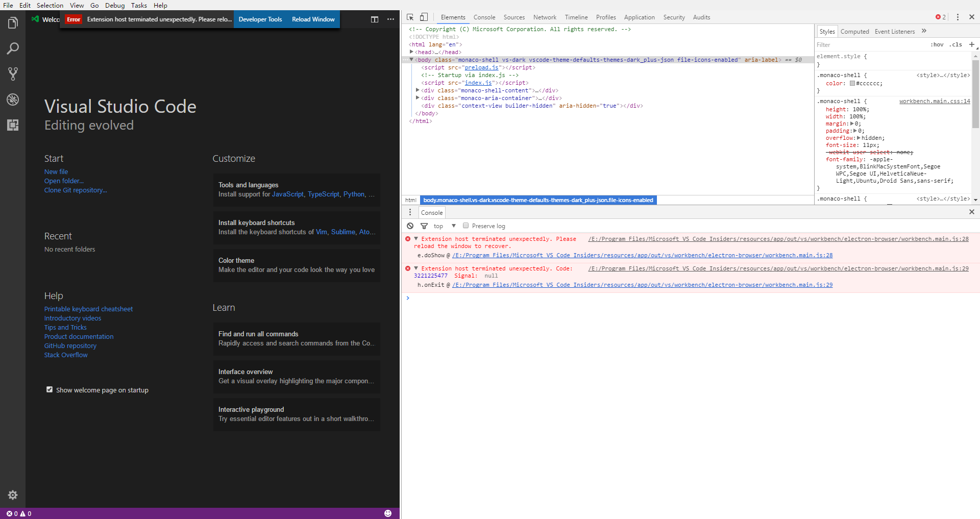
Task: Open the Source Control view
Action: (x=12, y=73)
